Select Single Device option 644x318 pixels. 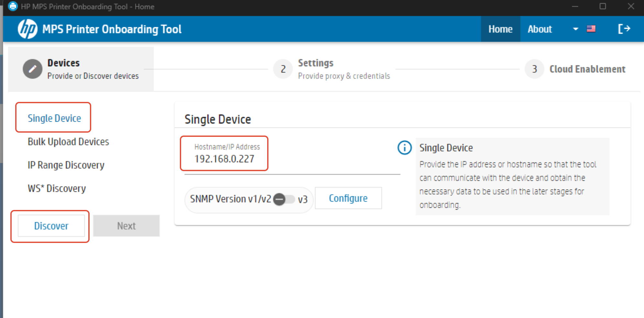coord(54,118)
